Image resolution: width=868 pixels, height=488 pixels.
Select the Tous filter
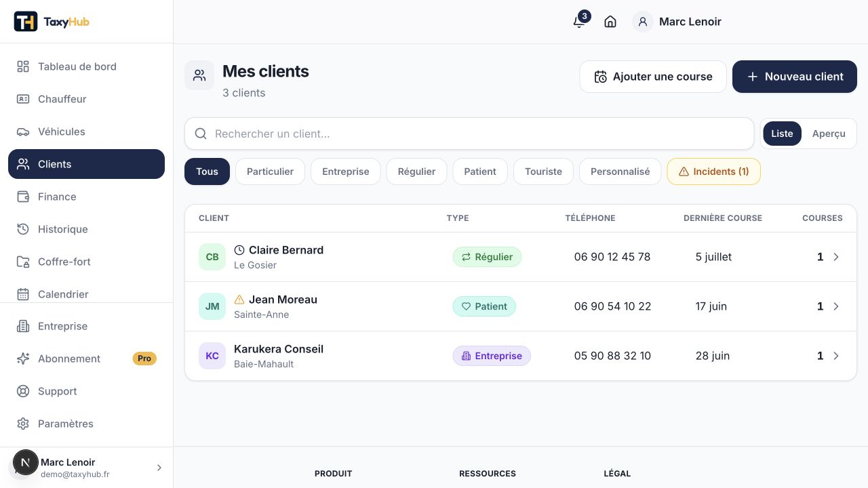[x=207, y=171]
